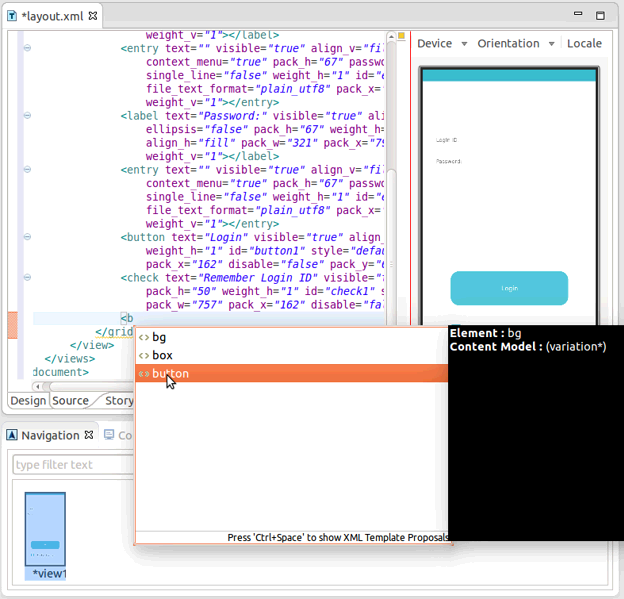Click the Navigation view icon

[12, 435]
